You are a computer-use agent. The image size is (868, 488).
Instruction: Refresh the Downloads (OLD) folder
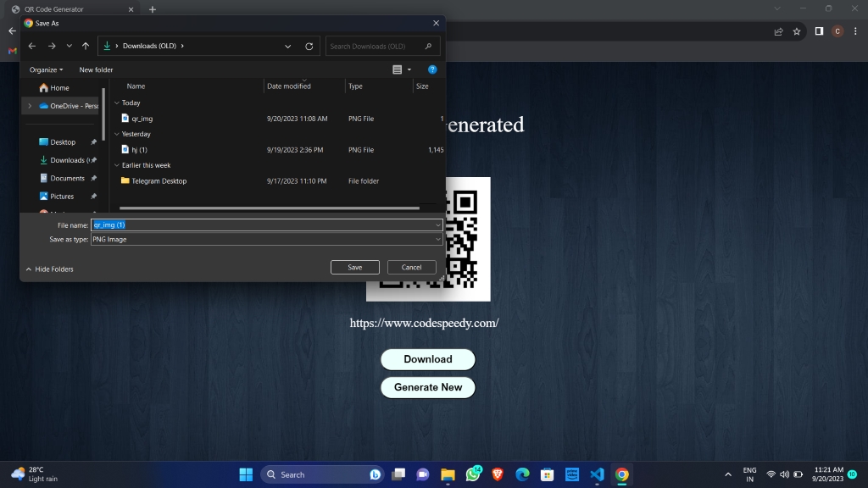(309, 47)
